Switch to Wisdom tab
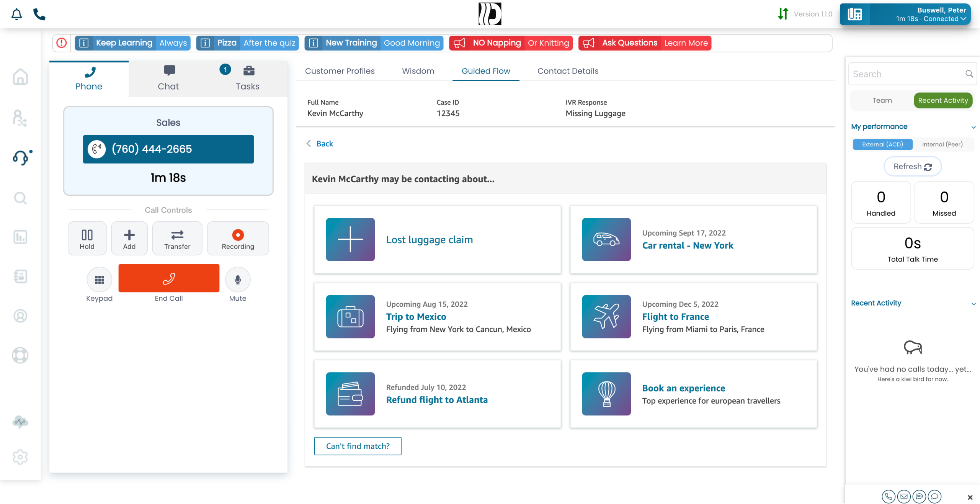980x504 pixels. (418, 71)
